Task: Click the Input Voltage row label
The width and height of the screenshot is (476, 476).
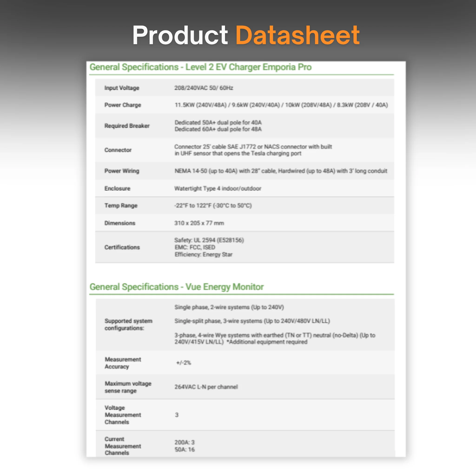Action: point(122,88)
